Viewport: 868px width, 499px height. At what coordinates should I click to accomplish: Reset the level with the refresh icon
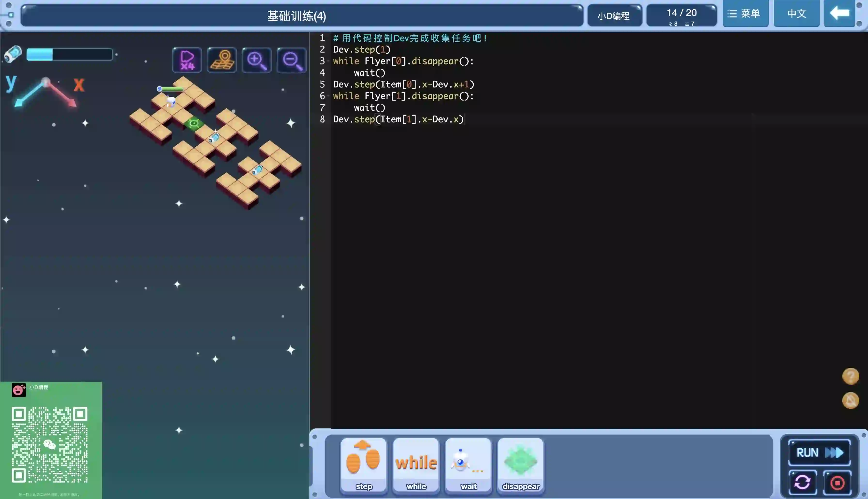[x=802, y=483]
